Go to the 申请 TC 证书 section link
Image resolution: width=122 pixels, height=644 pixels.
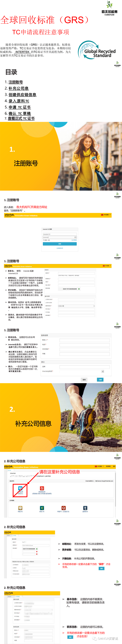point(20,107)
